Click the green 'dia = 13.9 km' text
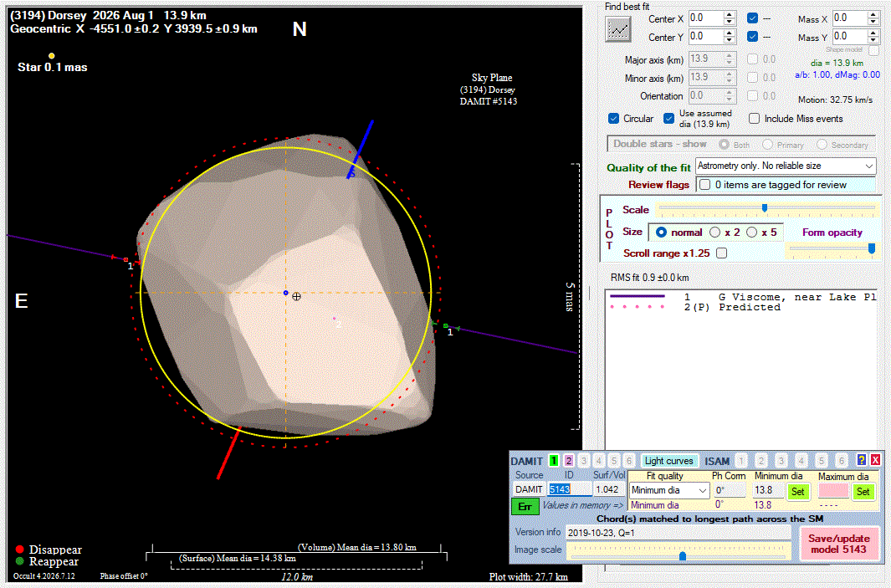The image size is (891, 588). 837,63
